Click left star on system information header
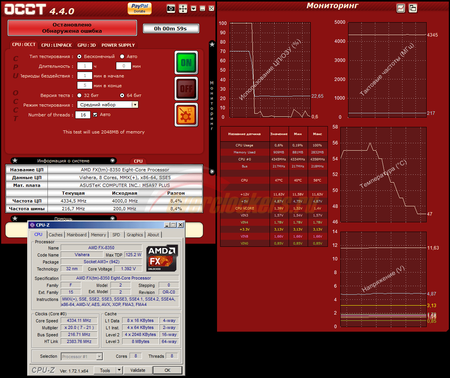Viewport: 450px width, 378px height. click(x=15, y=160)
